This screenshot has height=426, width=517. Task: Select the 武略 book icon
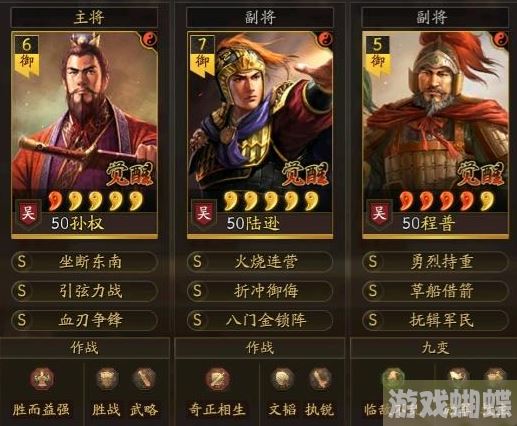coord(144,379)
